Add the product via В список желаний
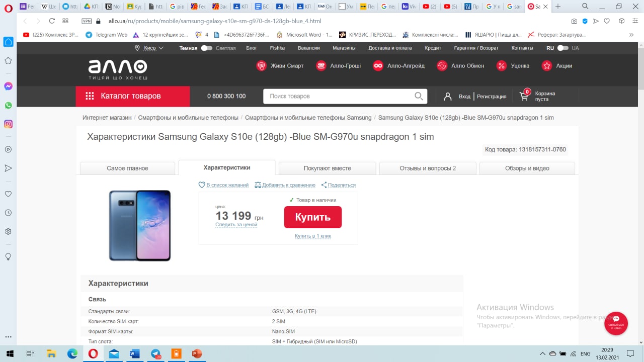 (224, 185)
